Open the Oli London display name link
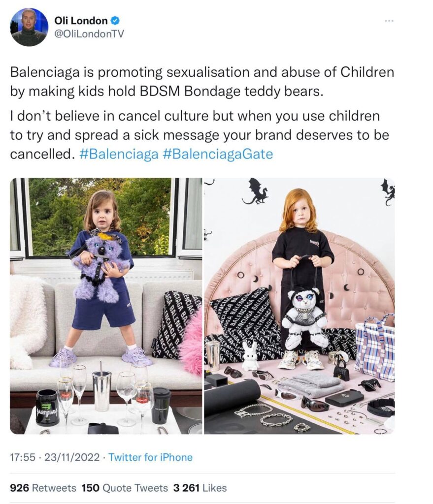The width and height of the screenshot is (433, 504). (81, 21)
